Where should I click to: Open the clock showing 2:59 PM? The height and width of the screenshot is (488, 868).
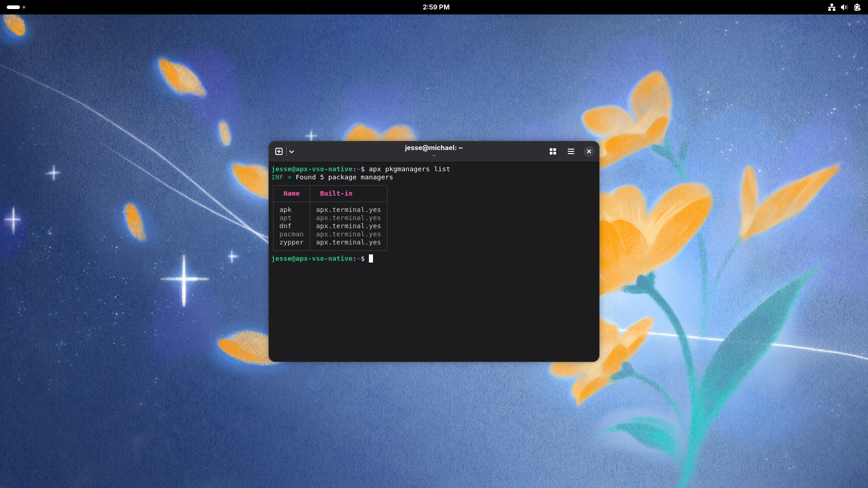pos(436,7)
